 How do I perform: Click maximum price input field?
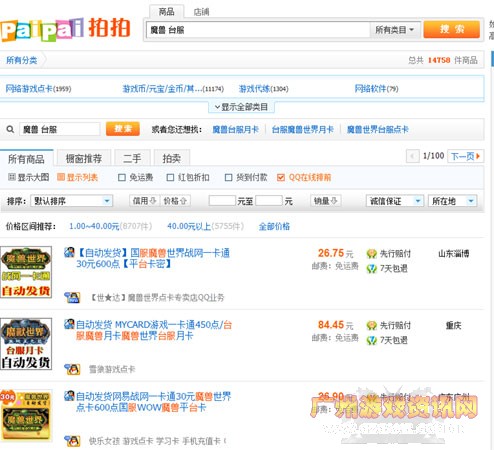pos(269,201)
